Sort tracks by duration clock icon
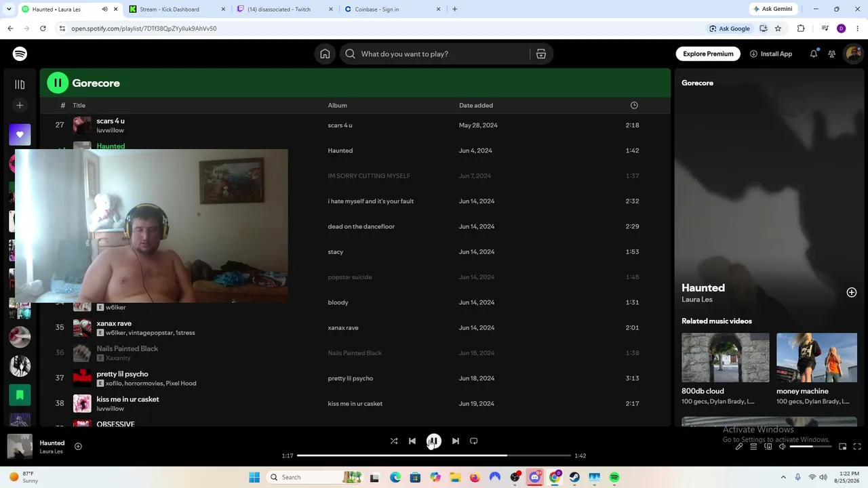This screenshot has width=868, height=488. pos(634,106)
